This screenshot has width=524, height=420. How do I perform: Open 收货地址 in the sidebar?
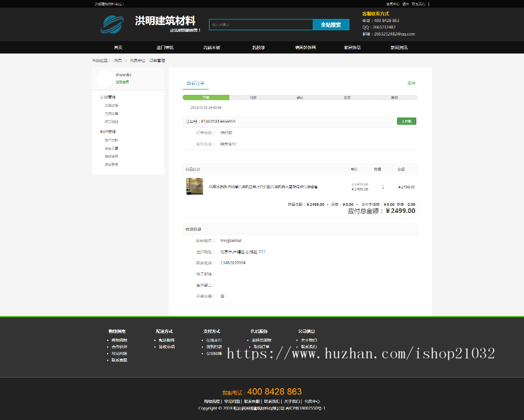point(111,122)
